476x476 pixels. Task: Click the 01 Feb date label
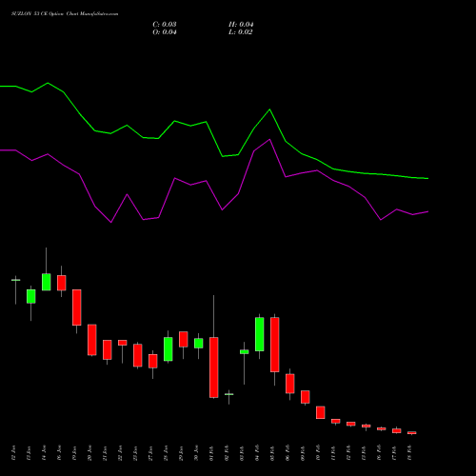pyautogui.click(x=211, y=453)
